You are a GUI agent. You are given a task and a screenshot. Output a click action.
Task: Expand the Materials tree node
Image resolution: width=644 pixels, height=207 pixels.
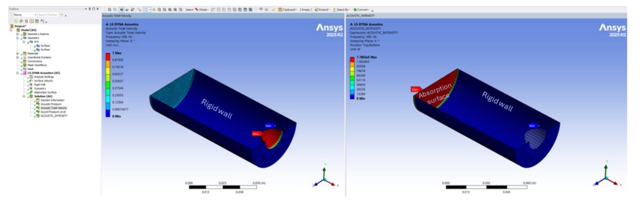pos(17,53)
